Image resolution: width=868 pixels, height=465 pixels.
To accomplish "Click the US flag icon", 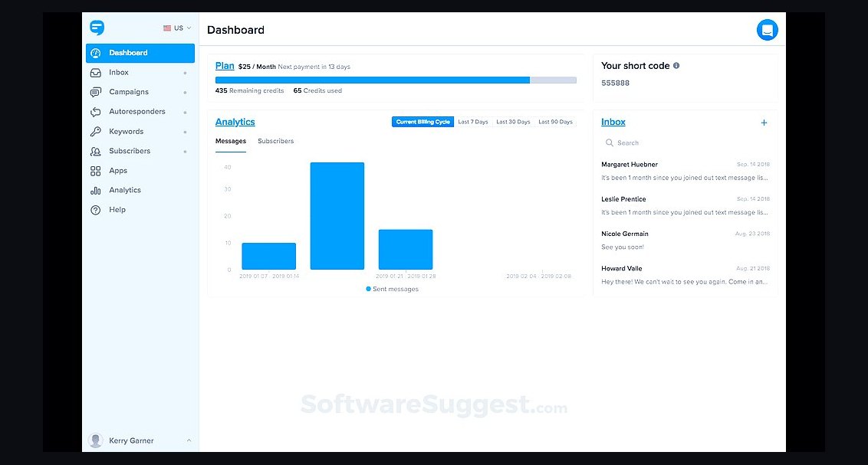I will [167, 28].
